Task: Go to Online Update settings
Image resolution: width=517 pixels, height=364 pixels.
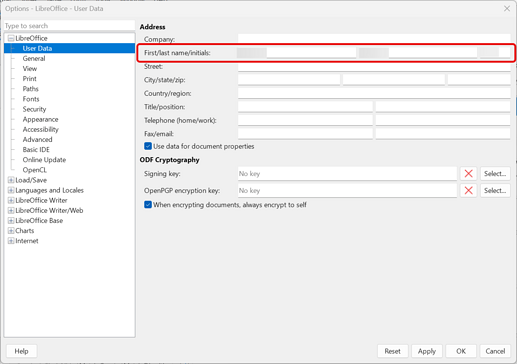Action: tap(44, 160)
